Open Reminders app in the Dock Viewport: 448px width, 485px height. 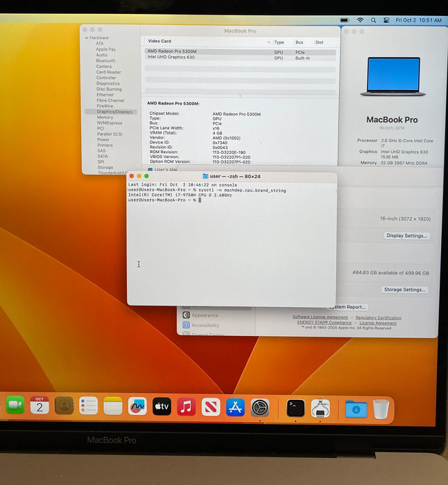88,406
